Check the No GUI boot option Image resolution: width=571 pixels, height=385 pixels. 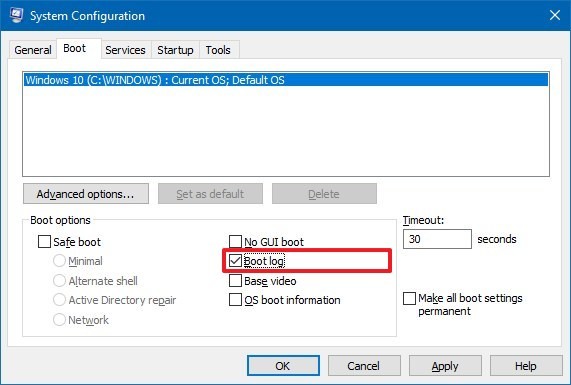tap(235, 241)
